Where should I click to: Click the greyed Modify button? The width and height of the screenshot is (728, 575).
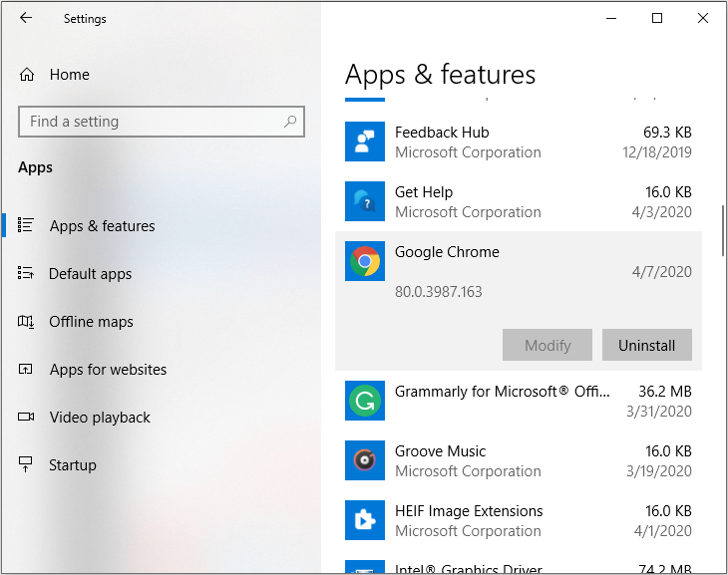(x=546, y=345)
